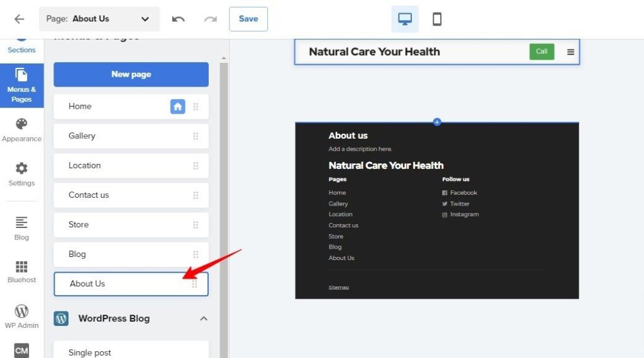
Task: Open the Blog tab in sidebar
Action: pyautogui.click(x=21, y=228)
